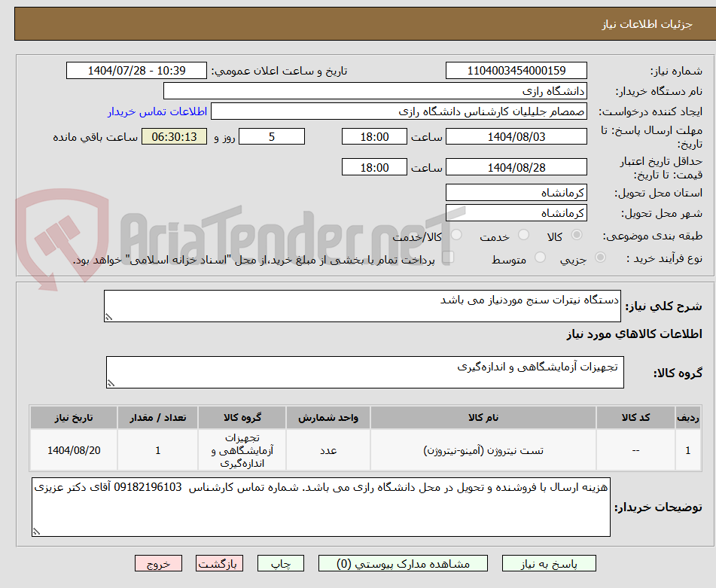Click the resize arrow icon in توضیحات خریدار box
Screen dimensions: 716x588
click(x=36, y=532)
